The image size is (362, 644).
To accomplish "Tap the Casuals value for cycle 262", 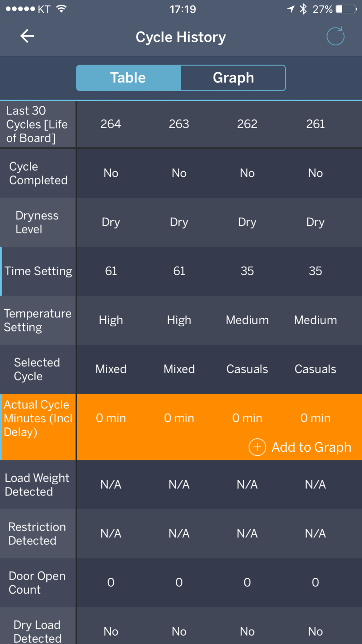I will (247, 369).
